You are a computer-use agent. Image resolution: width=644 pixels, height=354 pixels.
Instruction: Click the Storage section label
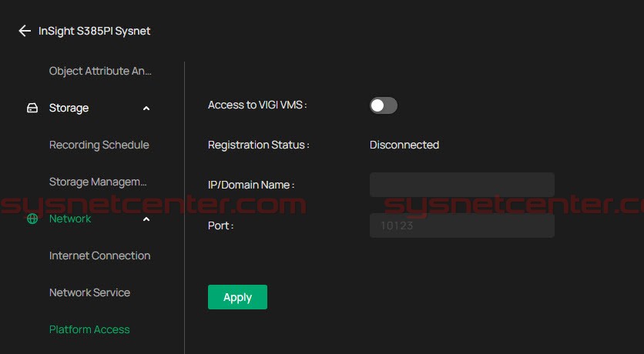coord(69,109)
